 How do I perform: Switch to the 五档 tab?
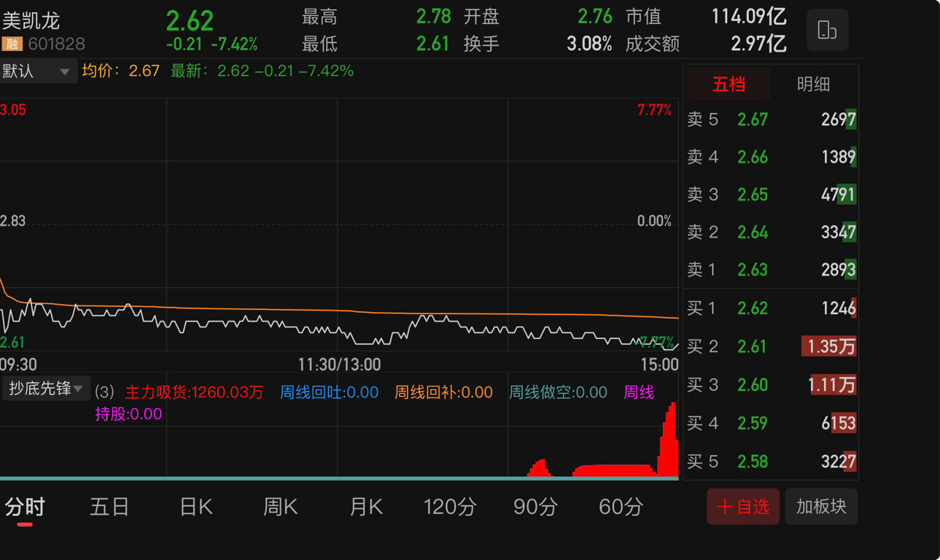[729, 84]
